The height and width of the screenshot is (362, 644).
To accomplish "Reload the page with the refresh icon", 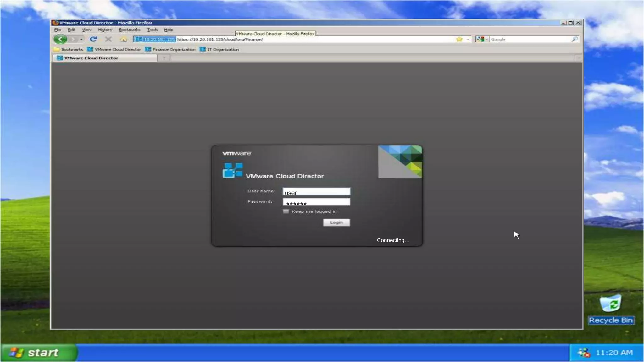I will point(93,39).
